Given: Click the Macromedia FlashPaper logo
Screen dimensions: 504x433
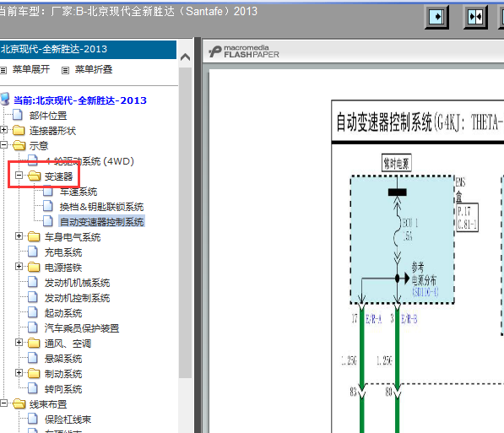Looking at the screenshot, I should point(244,51).
